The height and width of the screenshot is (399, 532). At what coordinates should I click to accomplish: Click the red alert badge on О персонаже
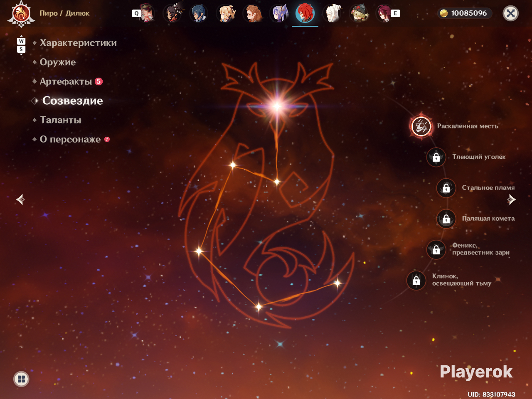pyautogui.click(x=107, y=139)
